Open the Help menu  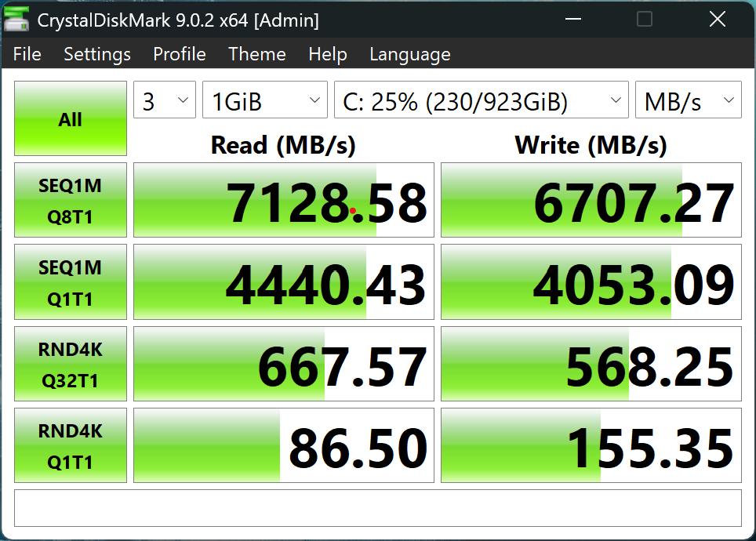pos(328,54)
